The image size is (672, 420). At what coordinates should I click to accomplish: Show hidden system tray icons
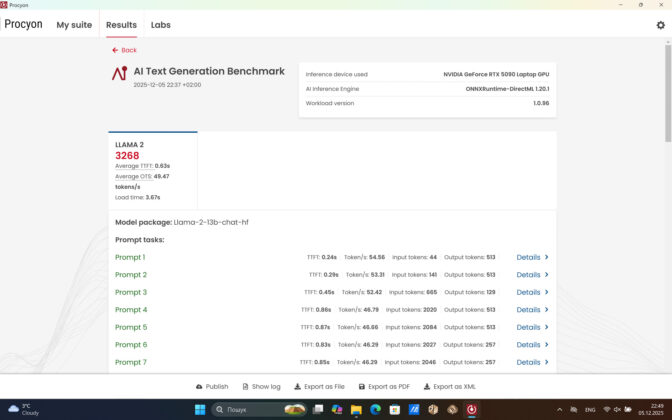(x=559, y=410)
